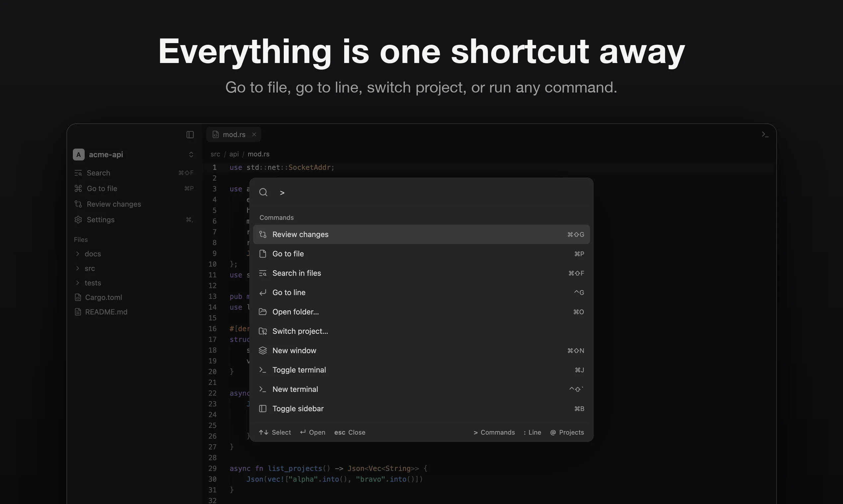Image resolution: width=843 pixels, height=504 pixels.
Task: Run the Go to file command
Action: (x=421, y=254)
